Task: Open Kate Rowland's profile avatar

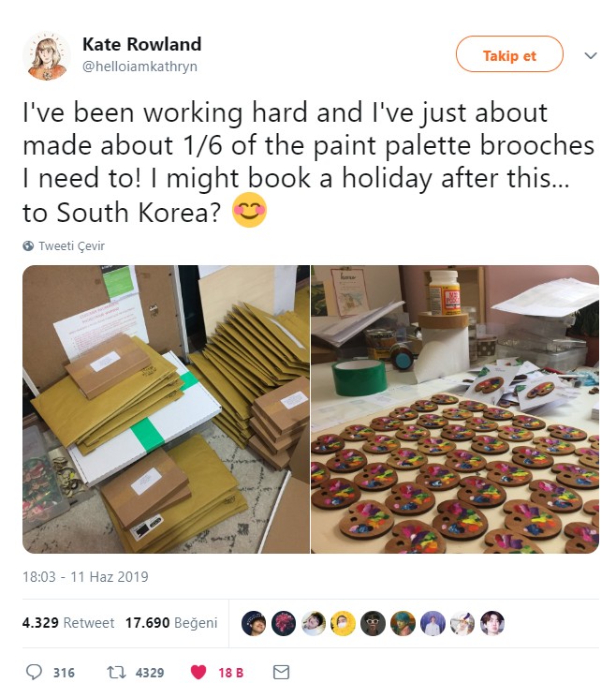Action: (46, 56)
